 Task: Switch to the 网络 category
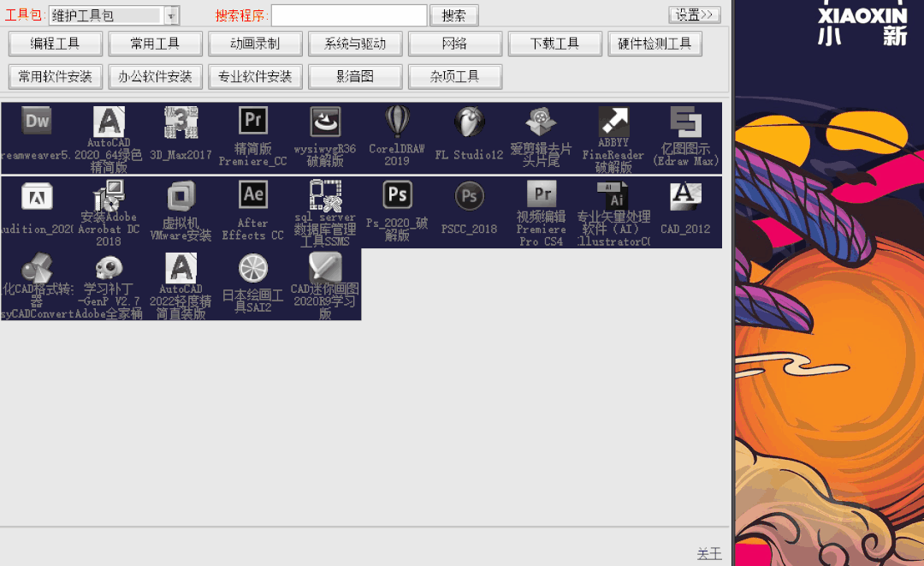pos(455,44)
